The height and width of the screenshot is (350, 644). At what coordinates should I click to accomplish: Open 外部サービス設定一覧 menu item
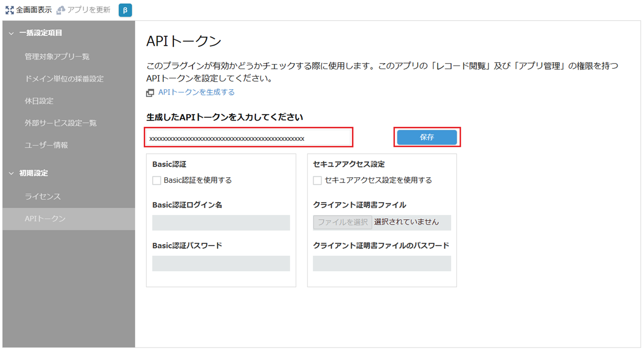(x=60, y=123)
